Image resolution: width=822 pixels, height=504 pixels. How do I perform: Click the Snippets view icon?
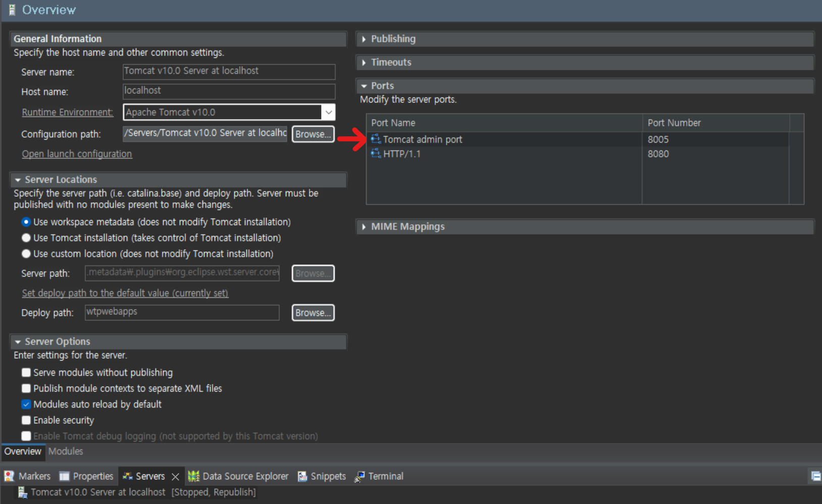[302, 476]
